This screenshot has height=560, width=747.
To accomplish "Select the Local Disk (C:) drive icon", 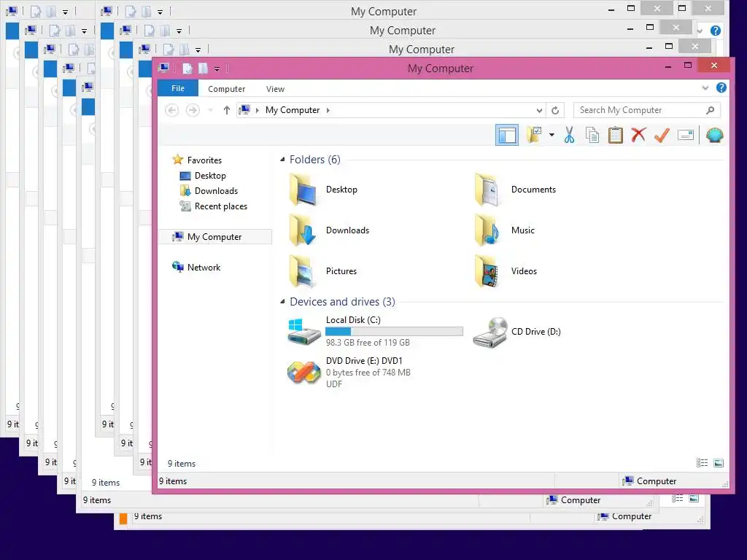I will point(303,332).
